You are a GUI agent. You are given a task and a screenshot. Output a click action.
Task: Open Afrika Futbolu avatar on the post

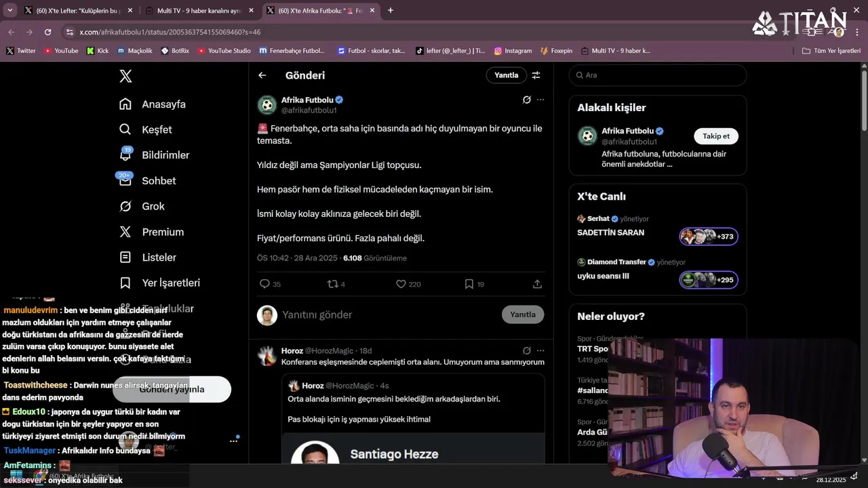[267, 105]
